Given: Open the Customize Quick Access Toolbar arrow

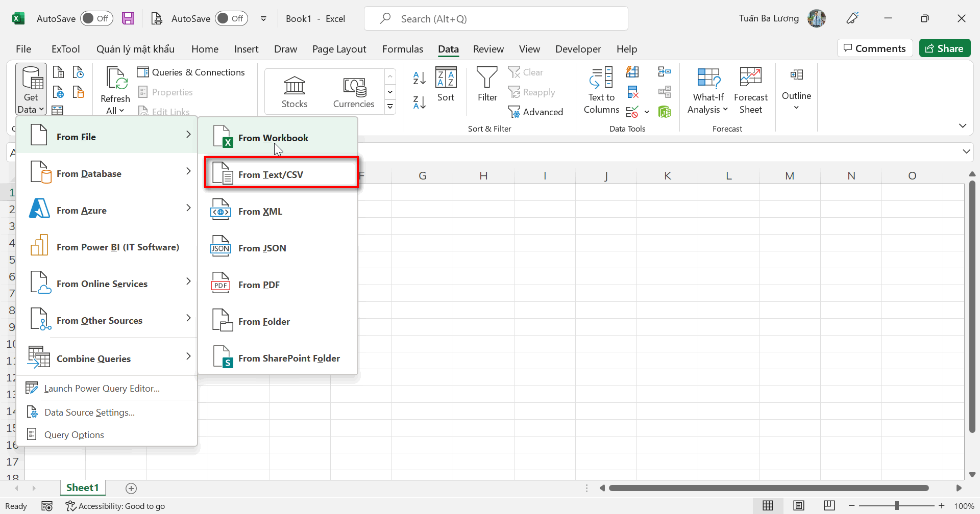Looking at the screenshot, I should (x=263, y=18).
